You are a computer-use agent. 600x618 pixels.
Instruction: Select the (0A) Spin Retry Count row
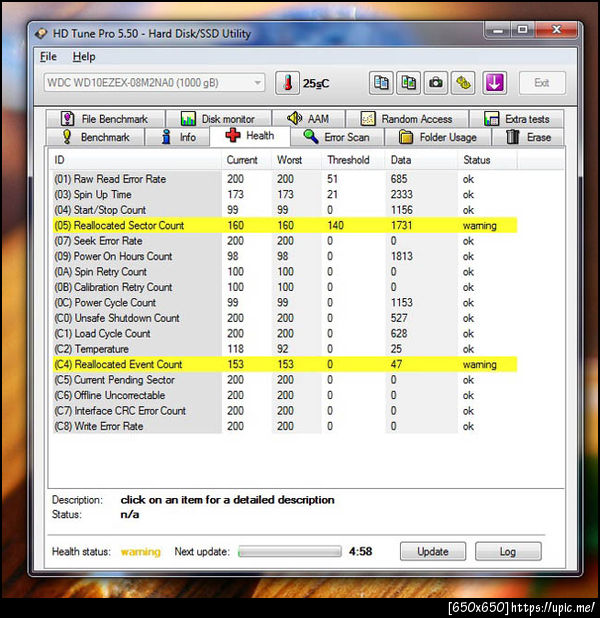pos(285,272)
